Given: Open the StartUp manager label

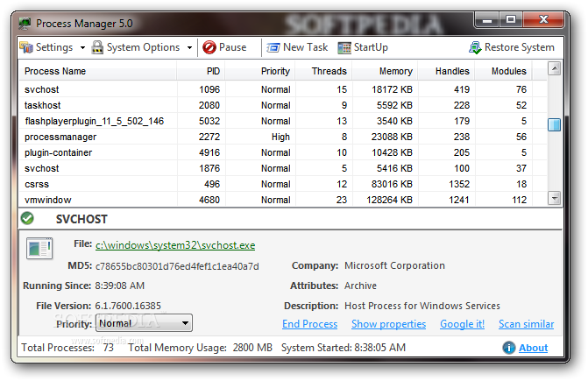Looking at the screenshot, I should (371, 47).
